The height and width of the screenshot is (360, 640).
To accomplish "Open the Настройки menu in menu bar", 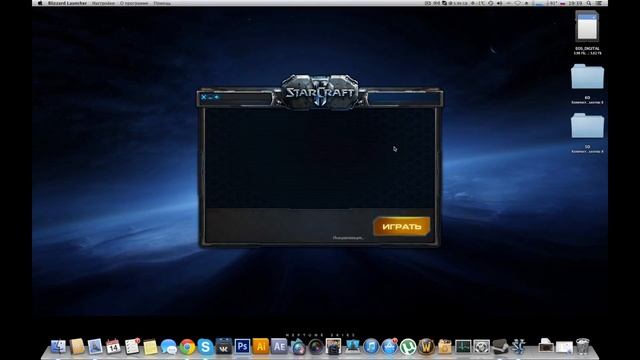I will point(103,3).
